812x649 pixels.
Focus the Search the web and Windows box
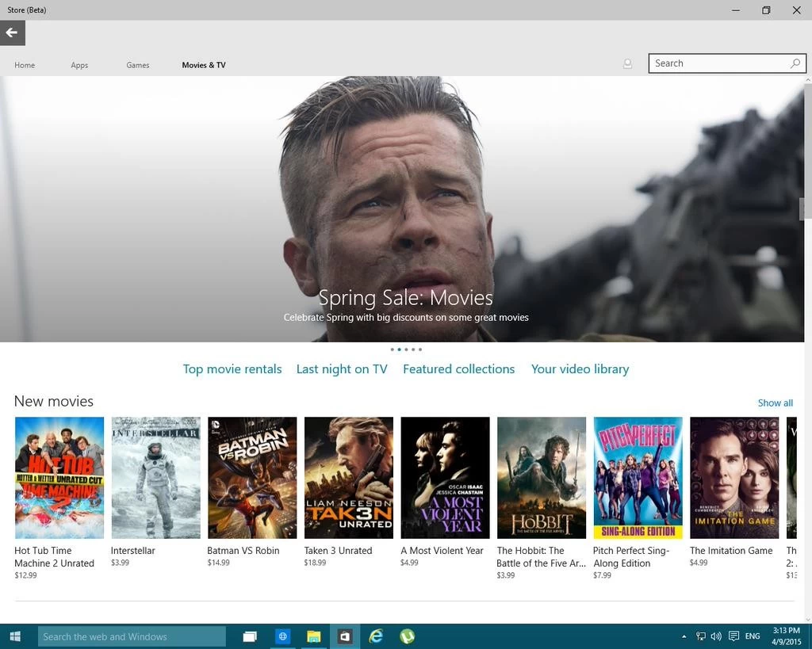(132, 636)
